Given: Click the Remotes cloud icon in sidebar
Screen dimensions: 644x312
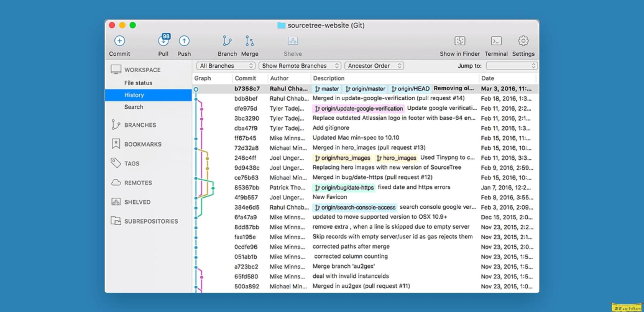Looking at the screenshot, I should [116, 183].
